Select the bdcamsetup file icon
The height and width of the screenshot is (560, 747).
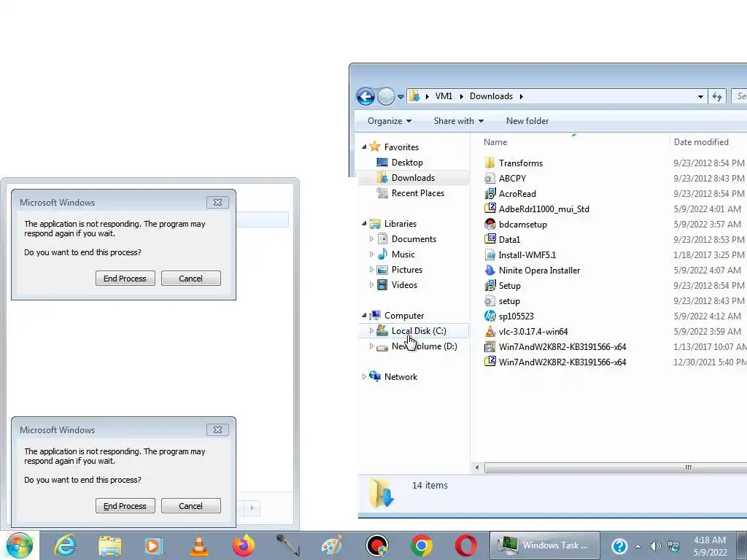tap(489, 225)
